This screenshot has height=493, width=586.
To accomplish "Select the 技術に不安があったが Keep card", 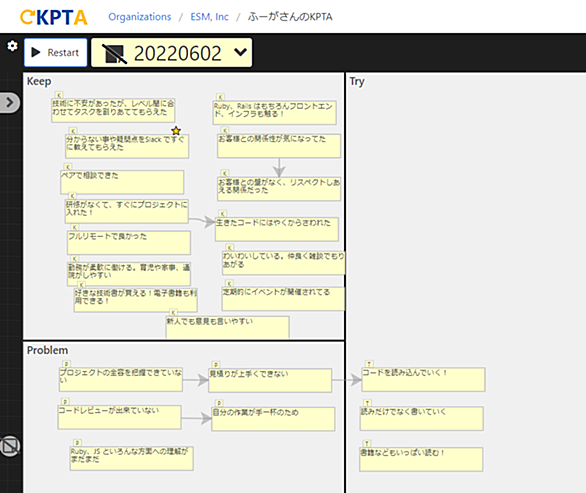I will [113, 110].
